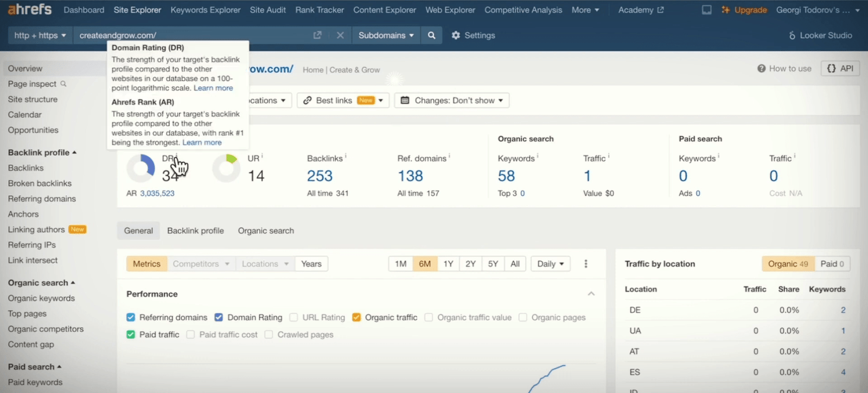This screenshot has height=393, width=868.
Task: Collapse the Paid search sidebar section
Action: point(35,366)
